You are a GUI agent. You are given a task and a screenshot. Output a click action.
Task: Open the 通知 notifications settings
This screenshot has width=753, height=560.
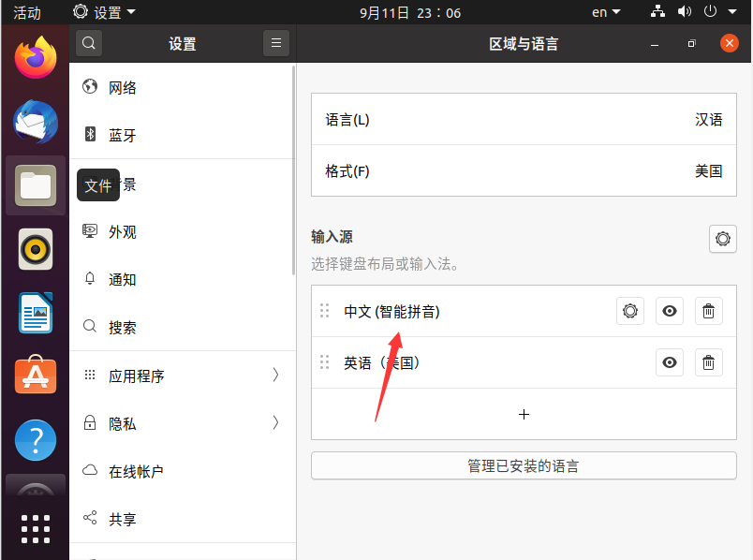click(x=183, y=279)
